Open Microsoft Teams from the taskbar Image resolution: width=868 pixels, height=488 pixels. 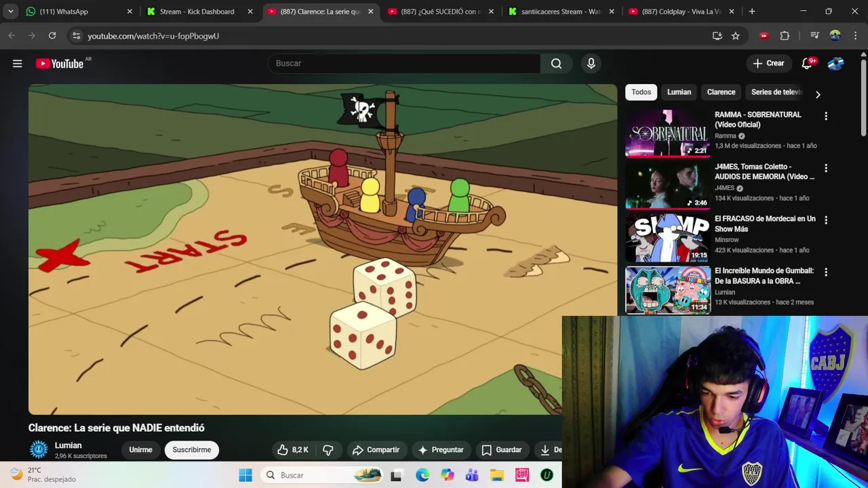click(x=472, y=475)
